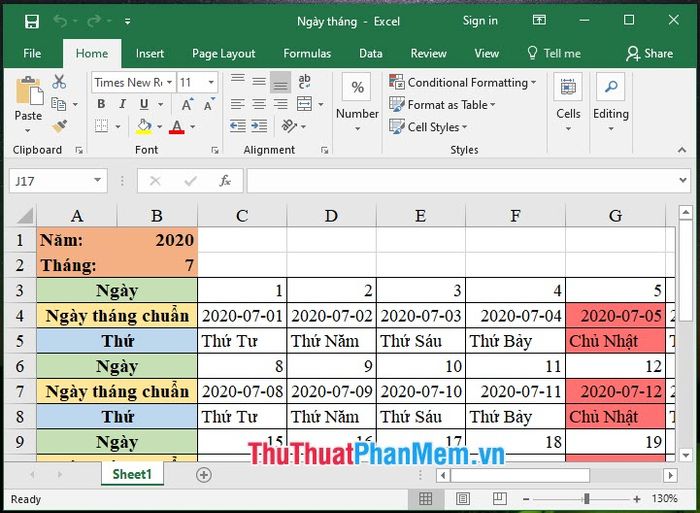Screen dimensions: 700x513
Task: Switch to Data tab
Action: tap(371, 54)
